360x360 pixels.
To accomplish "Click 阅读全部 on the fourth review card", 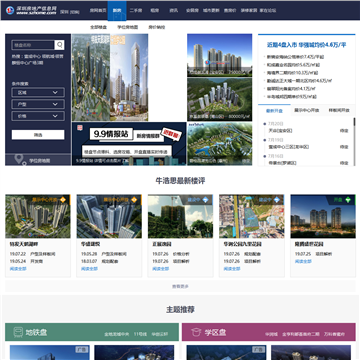I will click(x=232, y=269).
